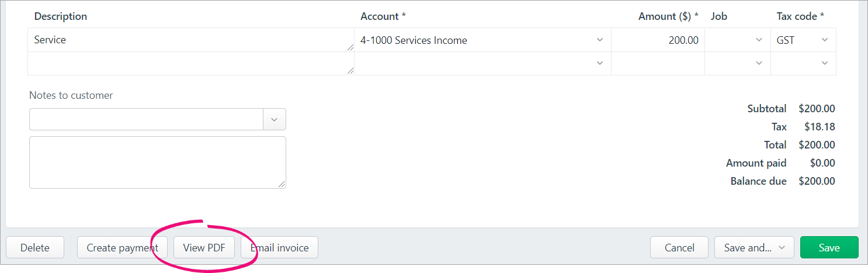Image resolution: width=868 pixels, height=273 pixels.
Task: Edit the 200.00 amount field
Action: (657, 40)
